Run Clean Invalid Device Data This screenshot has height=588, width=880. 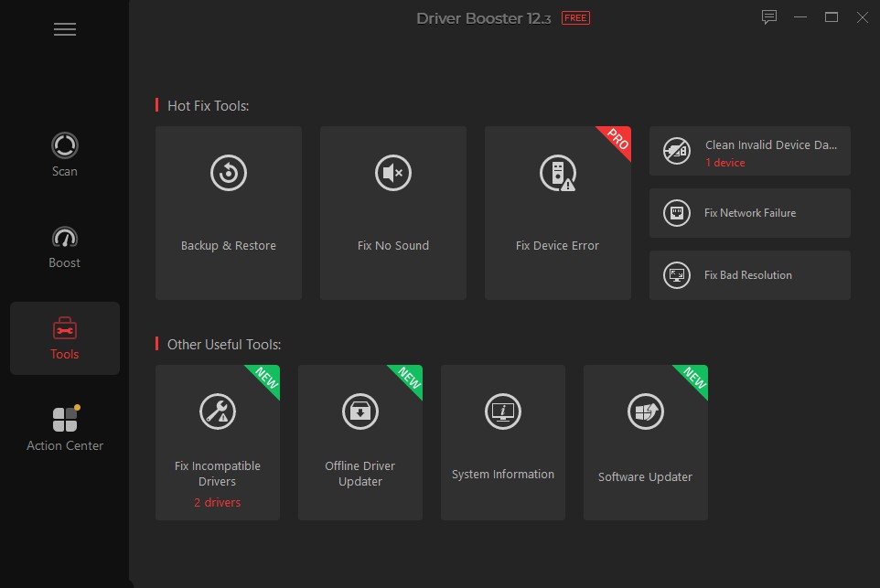749,151
